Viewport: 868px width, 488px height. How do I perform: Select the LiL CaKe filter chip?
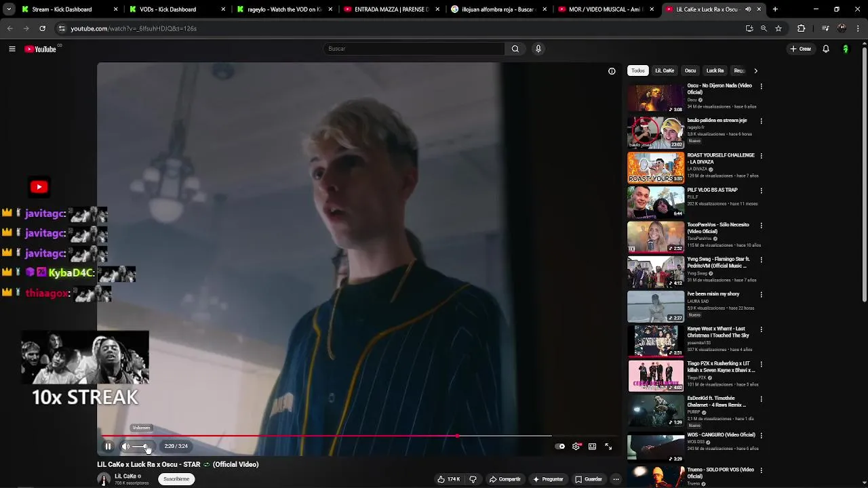pos(665,70)
